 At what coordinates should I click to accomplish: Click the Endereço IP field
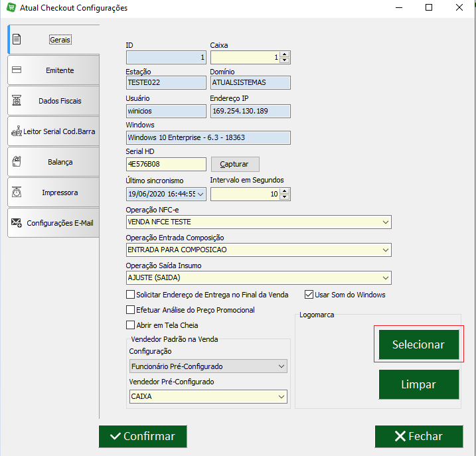[x=250, y=111]
